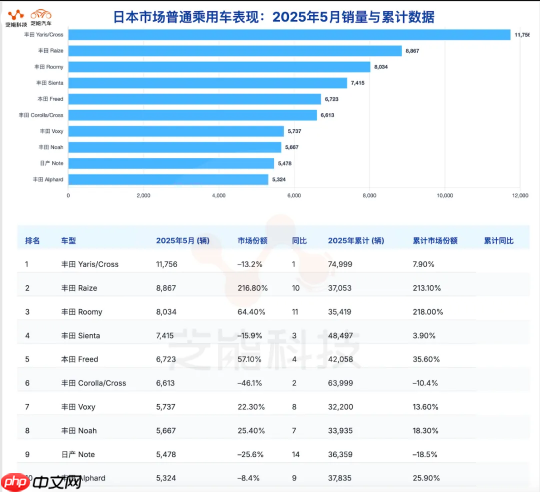Click the 芝能科技 logo at top
The height and width of the screenshot is (492, 540).
click(x=16, y=18)
